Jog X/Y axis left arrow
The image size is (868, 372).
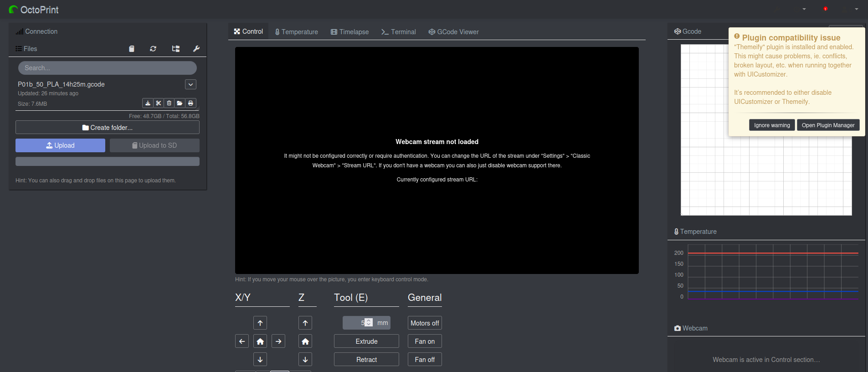pos(242,341)
